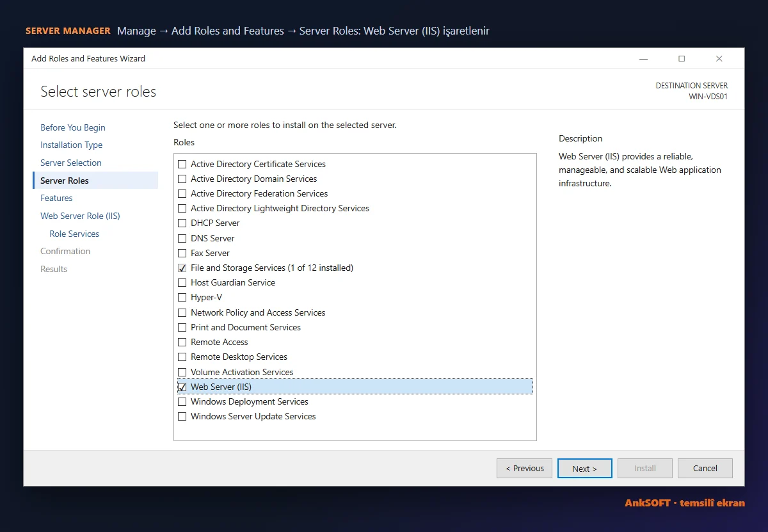Image resolution: width=768 pixels, height=532 pixels.
Task: Toggle the File and Storage Services checkbox
Action: pyautogui.click(x=182, y=268)
